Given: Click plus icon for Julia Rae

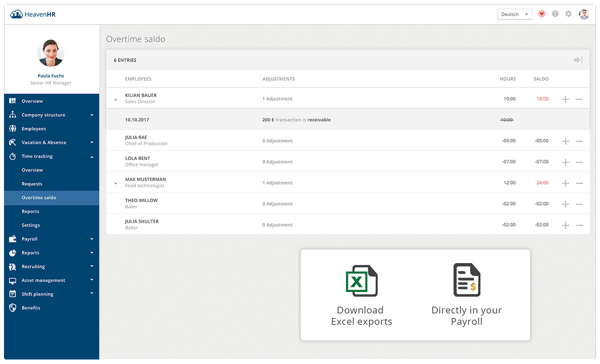Looking at the screenshot, I should tap(565, 141).
